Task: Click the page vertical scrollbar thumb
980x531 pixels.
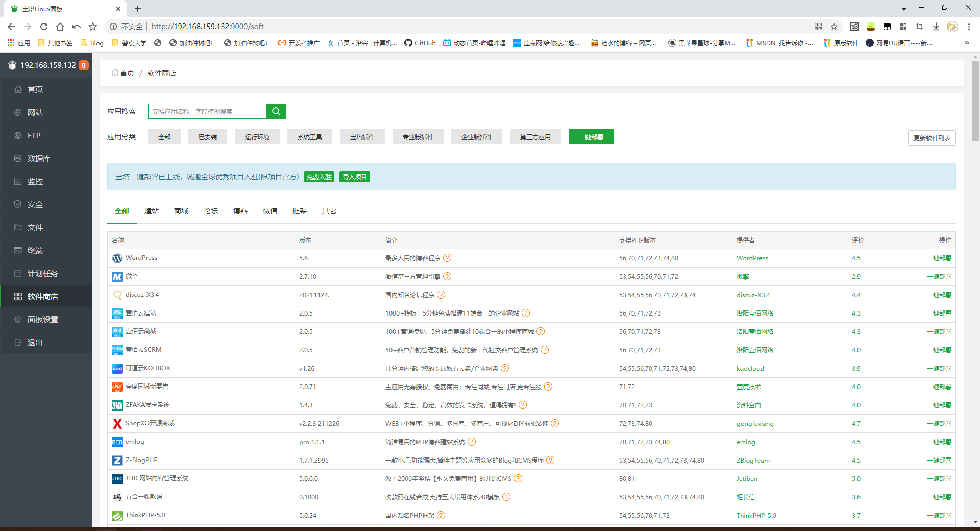Action: (975, 102)
